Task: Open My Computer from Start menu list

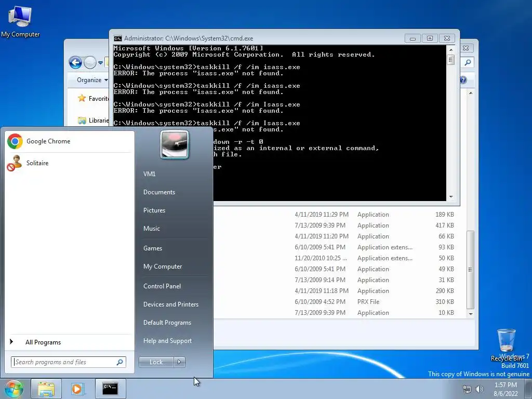Action: click(x=163, y=267)
